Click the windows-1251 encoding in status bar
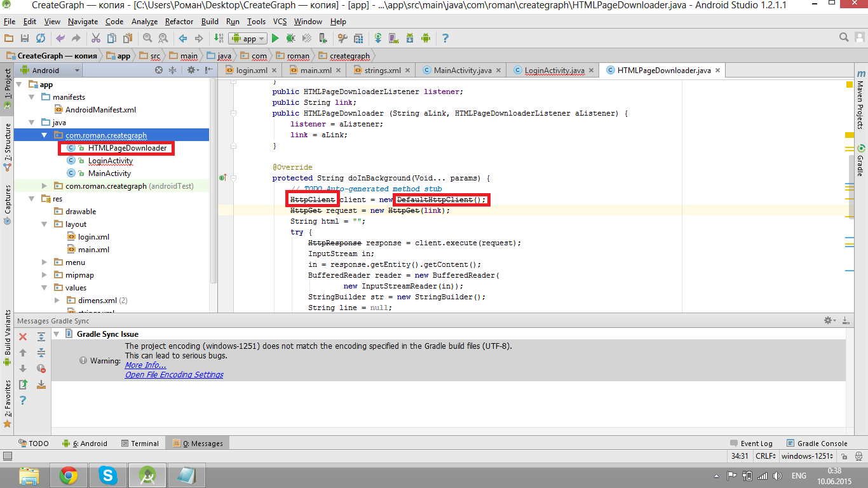 pos(807,456)
